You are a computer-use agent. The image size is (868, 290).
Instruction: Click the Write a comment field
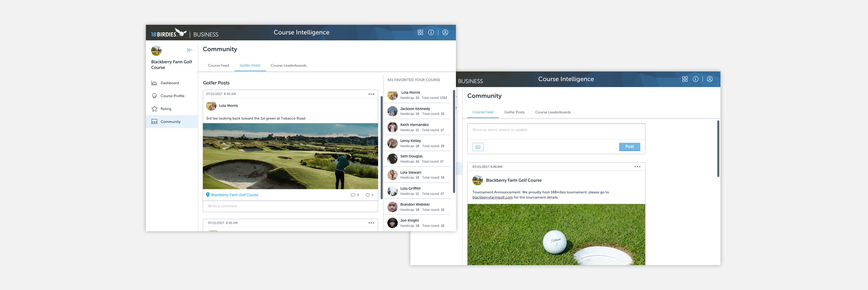click(x=290, y=206)
